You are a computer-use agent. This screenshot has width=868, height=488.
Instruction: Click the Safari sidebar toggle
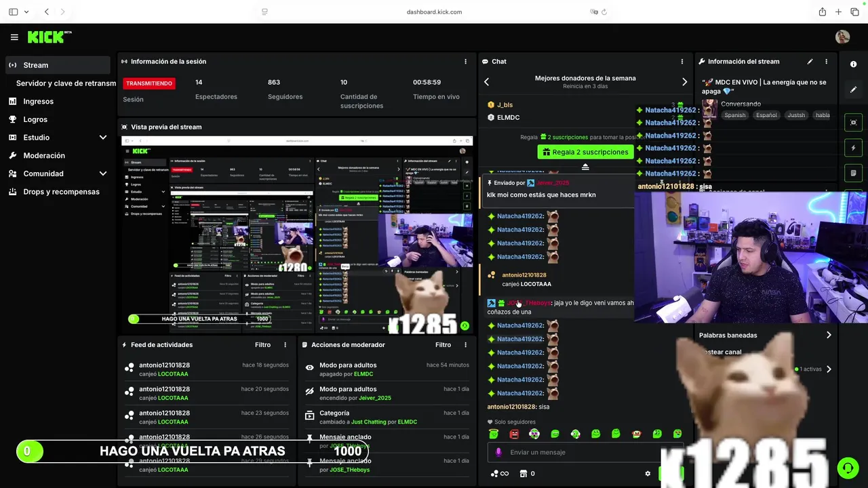[x=14, y=12]
